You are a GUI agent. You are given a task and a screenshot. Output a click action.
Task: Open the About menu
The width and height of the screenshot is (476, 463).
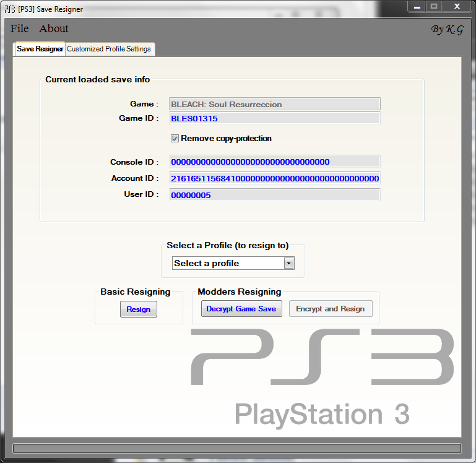tap(54, 28)
